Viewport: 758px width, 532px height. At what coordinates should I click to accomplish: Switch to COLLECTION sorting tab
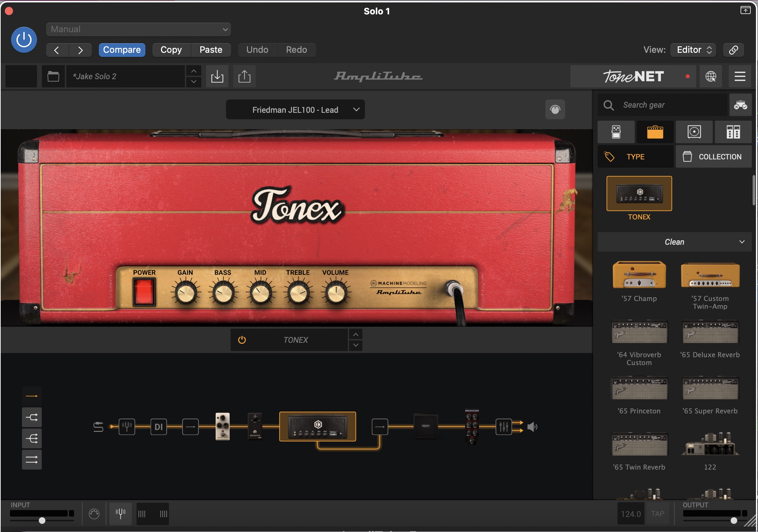pyautogui.click(x=714, y=157)
